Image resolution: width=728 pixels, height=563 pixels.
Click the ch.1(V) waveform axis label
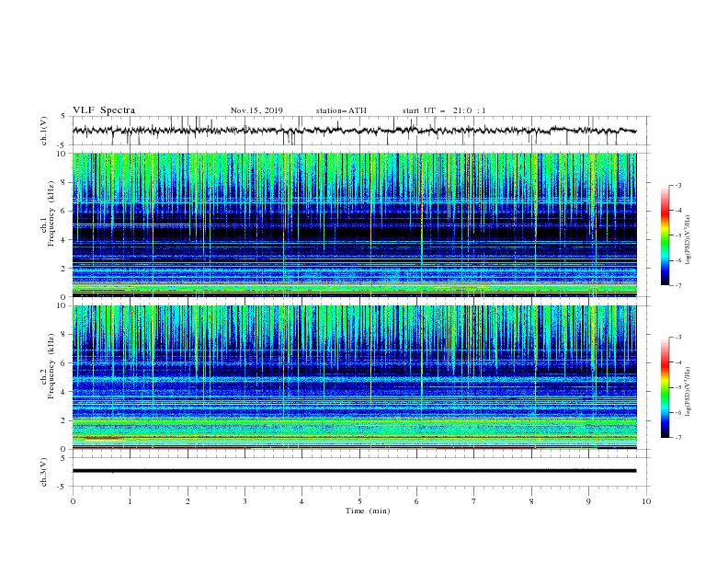pos(44,131)
